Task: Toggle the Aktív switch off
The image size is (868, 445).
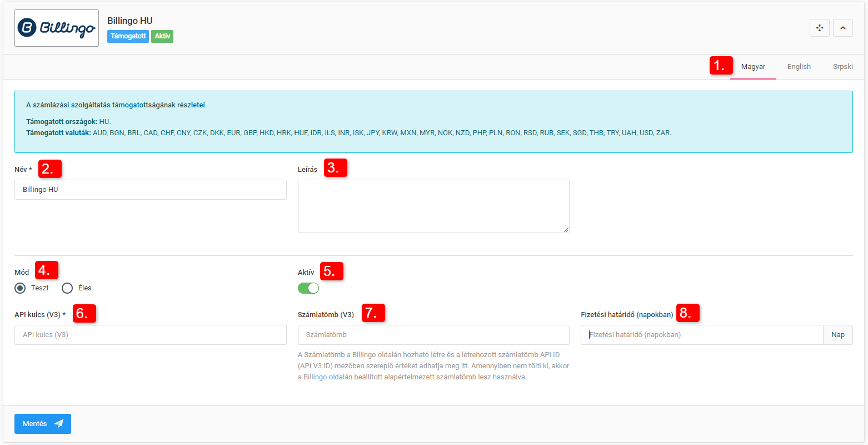Action: (x=308, y=288)
